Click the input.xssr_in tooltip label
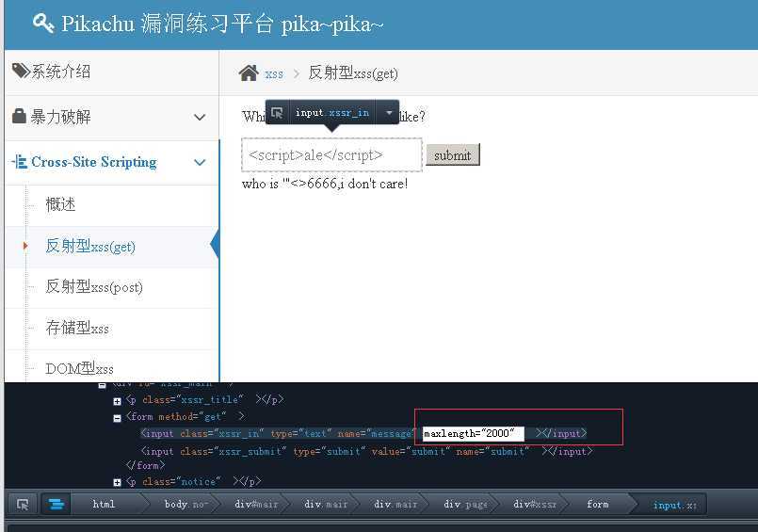 tap(332, 113)
